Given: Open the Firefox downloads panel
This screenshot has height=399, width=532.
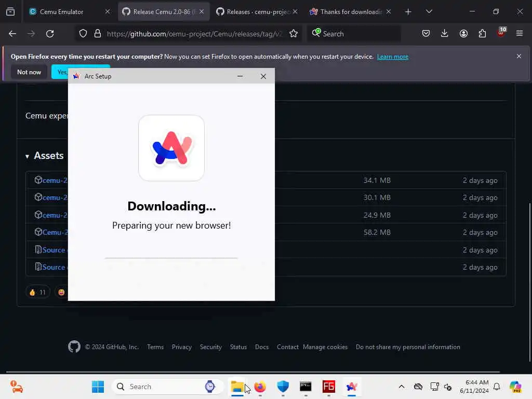Looking at the screenshot, I should 445,34.
